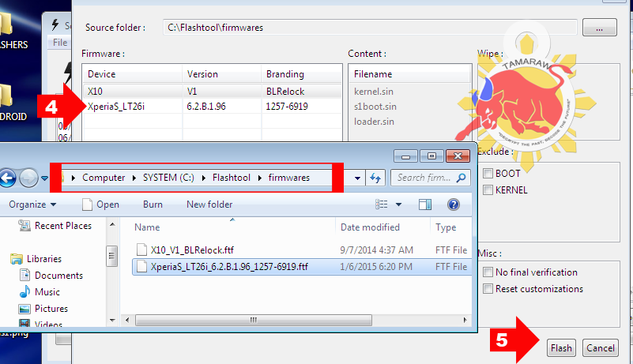The height and width of the screenshot is (364, 633).
Task: Enable the KERNEL exclude checkbox
Action: [x=488, y=190]
